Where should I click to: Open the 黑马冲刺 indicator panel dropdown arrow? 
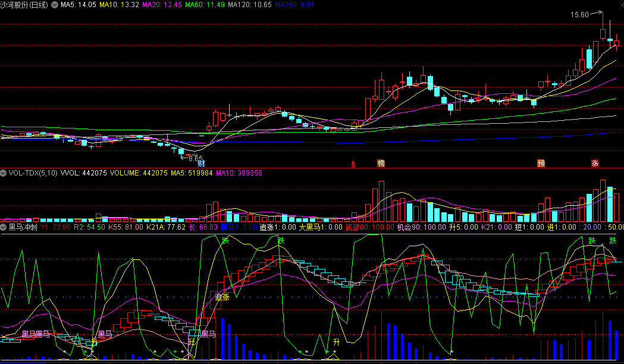[4, 227]
